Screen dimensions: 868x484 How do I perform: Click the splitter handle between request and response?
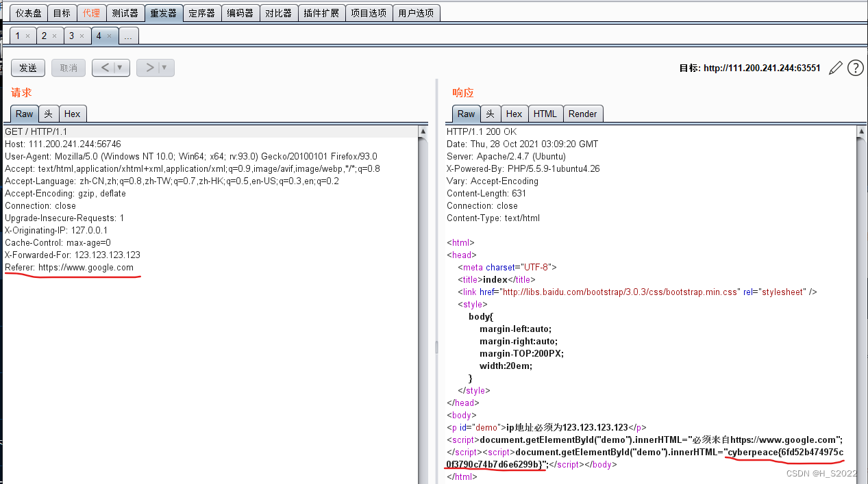click(436, 348)
